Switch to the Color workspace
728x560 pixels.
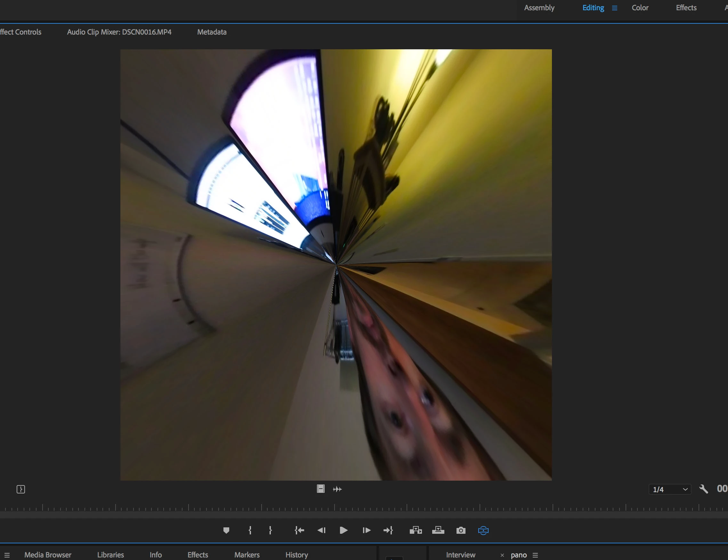click(640, 8)
